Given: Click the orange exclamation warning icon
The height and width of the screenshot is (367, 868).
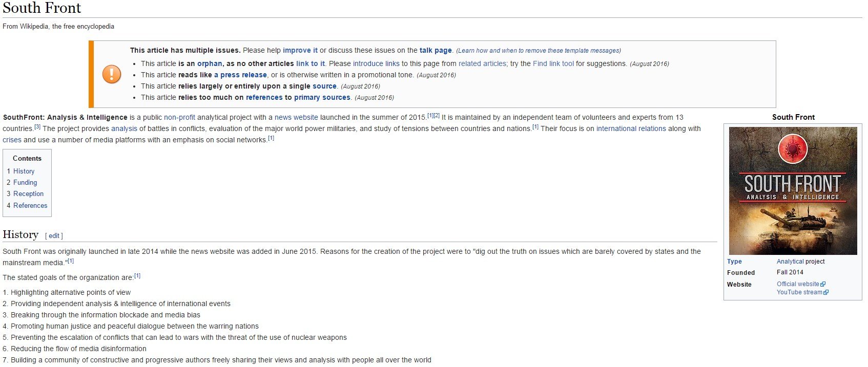Looking at the screenshot, I should click(112, 74).
